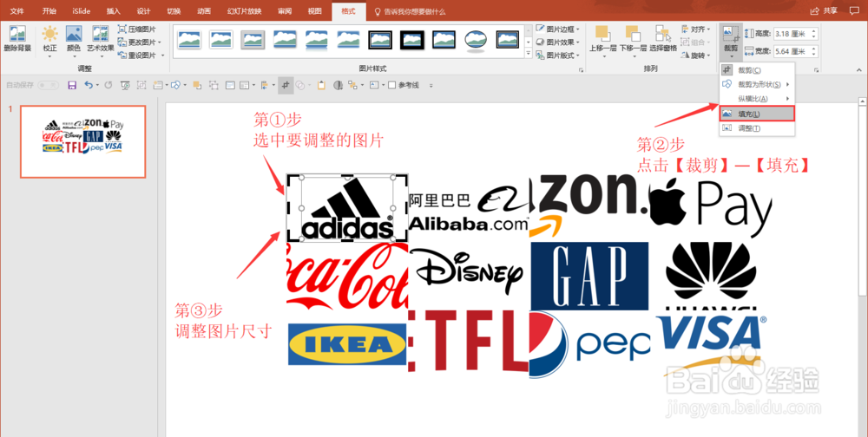This screenshot has height=437, width=868.
Task: Click the crop icon in quick access toolbar
Action: tap(286, 85)
